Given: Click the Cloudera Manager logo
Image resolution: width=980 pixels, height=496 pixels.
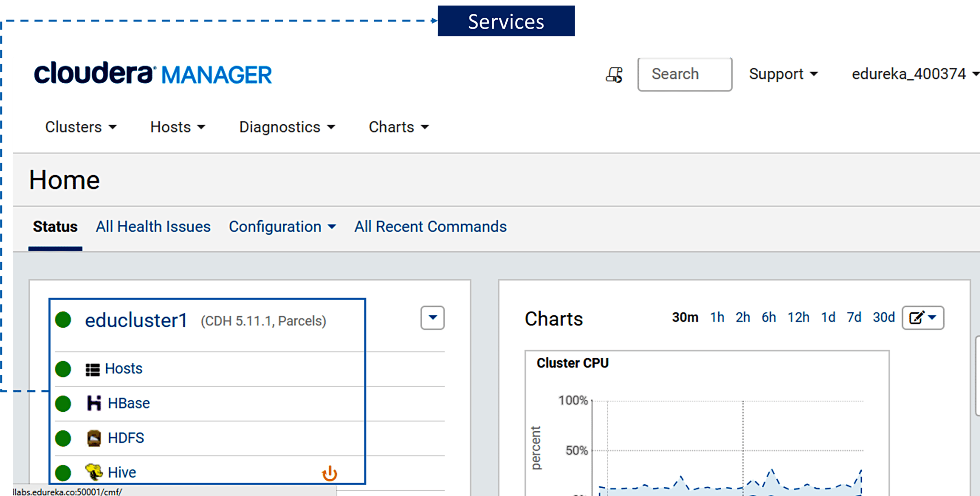Looking at the screenshot, I should 153,74.
